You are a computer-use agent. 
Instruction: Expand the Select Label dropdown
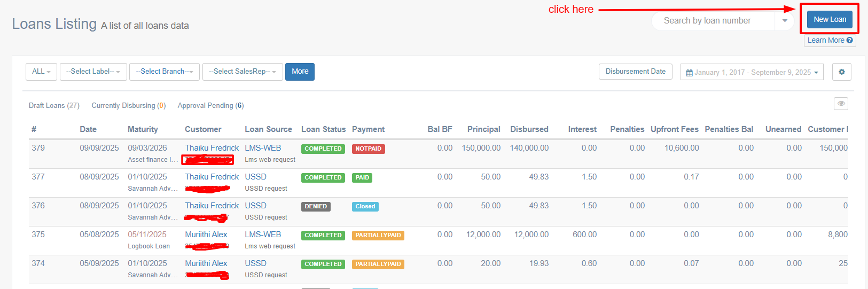pos(93,72)
